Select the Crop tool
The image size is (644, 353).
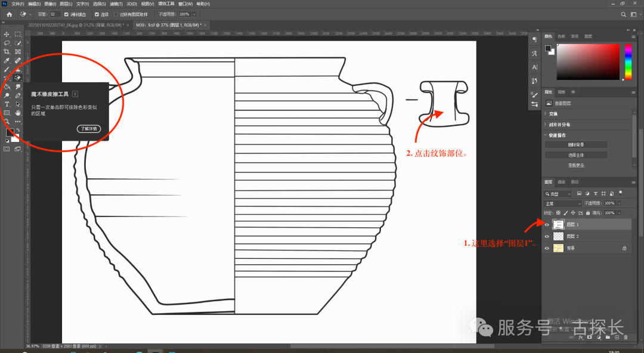point(7,52)
